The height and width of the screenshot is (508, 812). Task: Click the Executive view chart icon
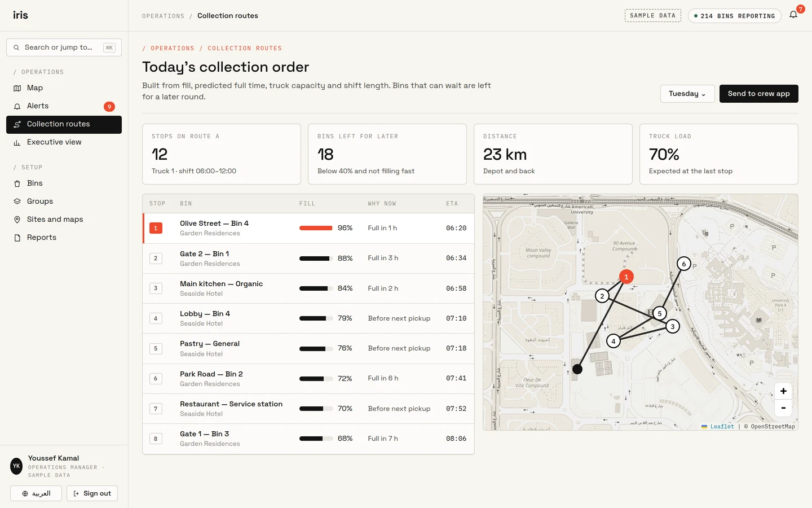[x=17, y=142]
